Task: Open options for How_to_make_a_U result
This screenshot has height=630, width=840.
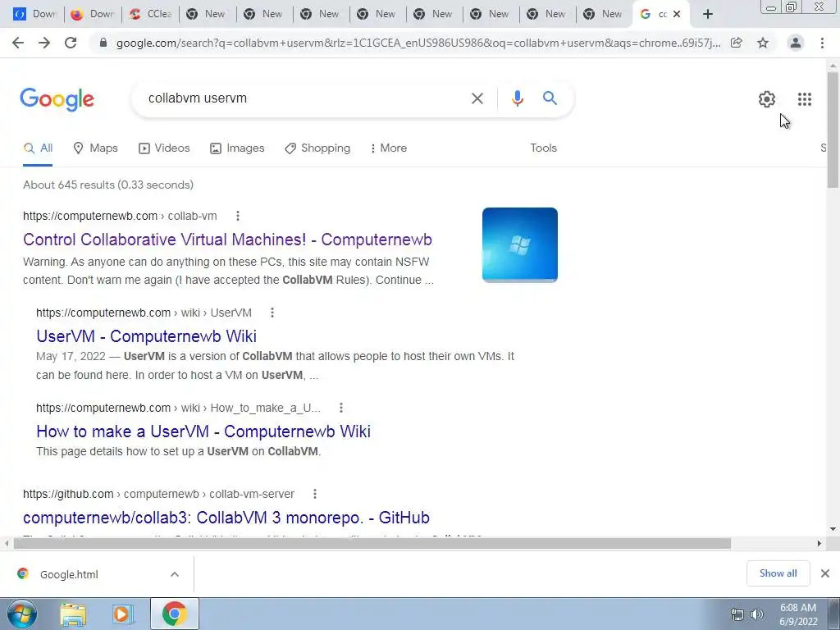Action: pyautogui.click(x=340, y=408)
